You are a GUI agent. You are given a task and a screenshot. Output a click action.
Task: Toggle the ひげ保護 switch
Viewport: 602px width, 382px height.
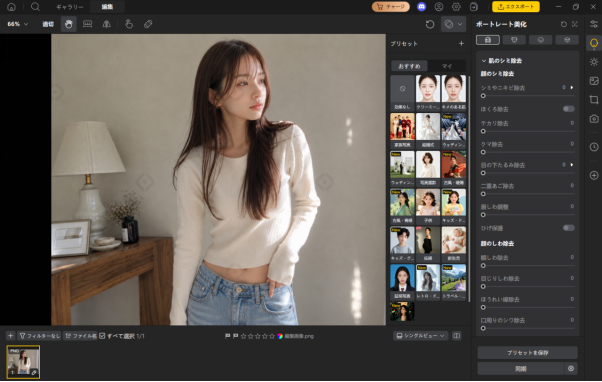pos(569,228)
